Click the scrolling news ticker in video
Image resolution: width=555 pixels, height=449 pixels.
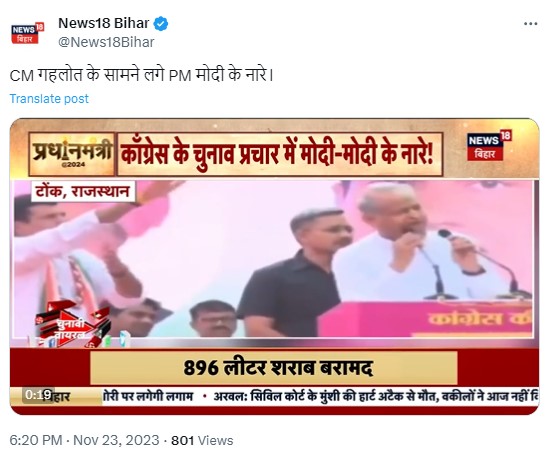320,396
